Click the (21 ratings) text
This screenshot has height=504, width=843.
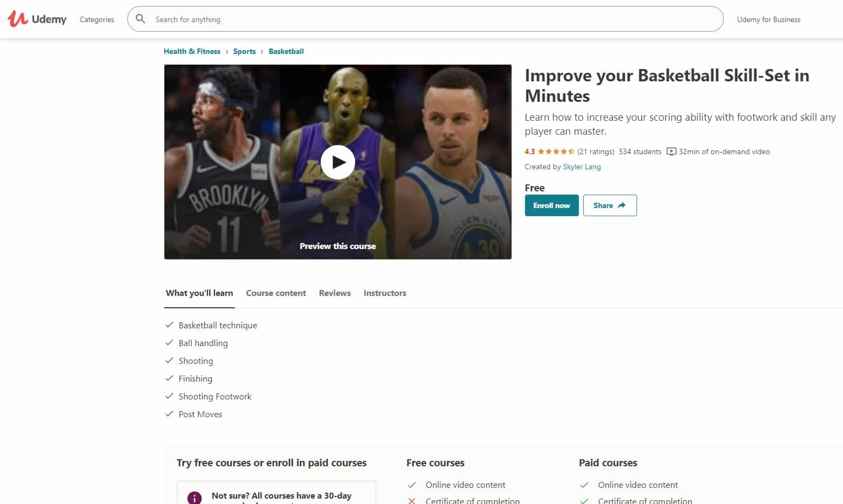pyautogui.click(x=596, y=151)
